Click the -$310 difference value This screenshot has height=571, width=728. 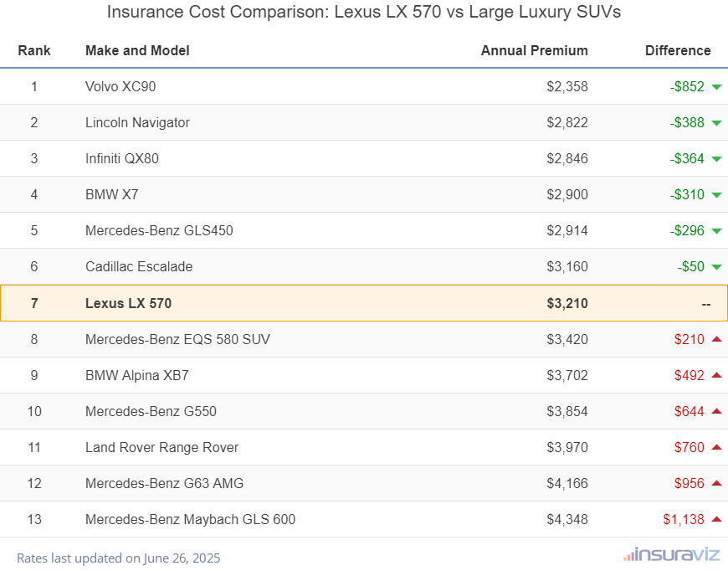[x=687, y=195]
